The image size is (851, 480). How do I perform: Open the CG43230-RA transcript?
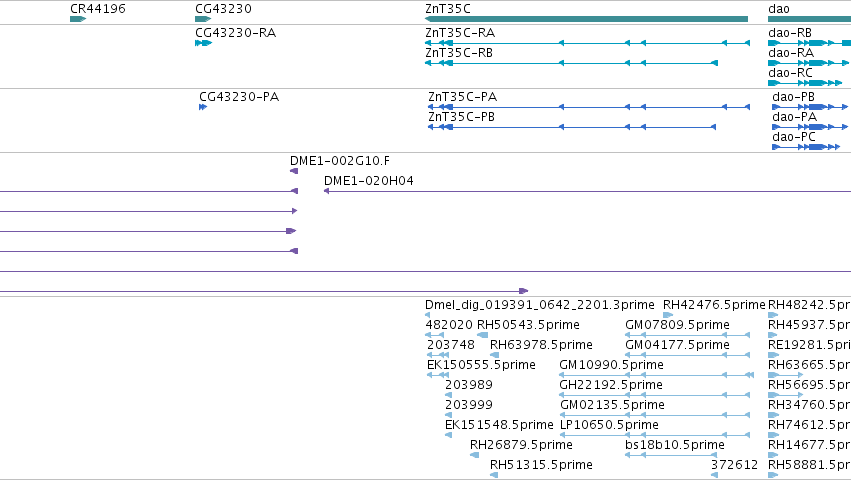tap(236, 33)
